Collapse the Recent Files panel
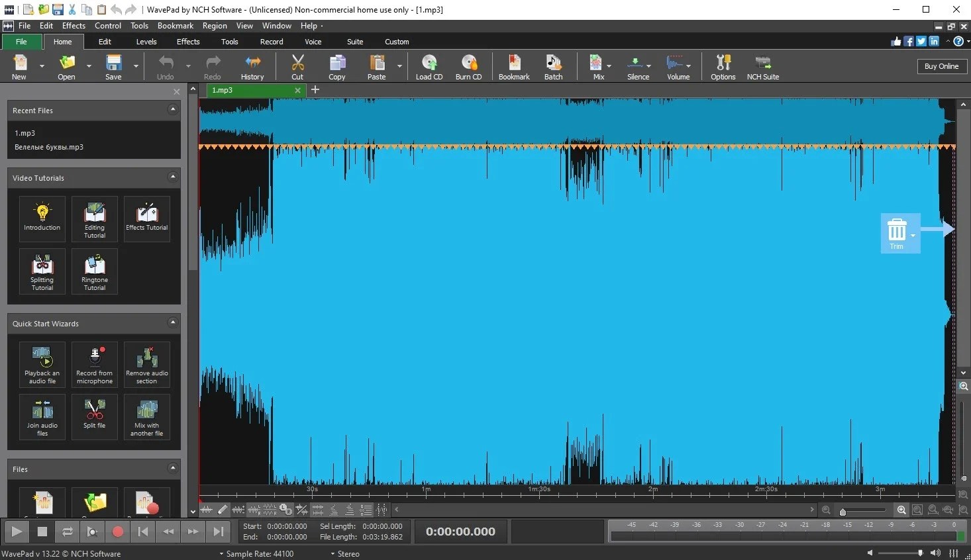The height and width of the screenshot is (560, 971). pos(173,110)
